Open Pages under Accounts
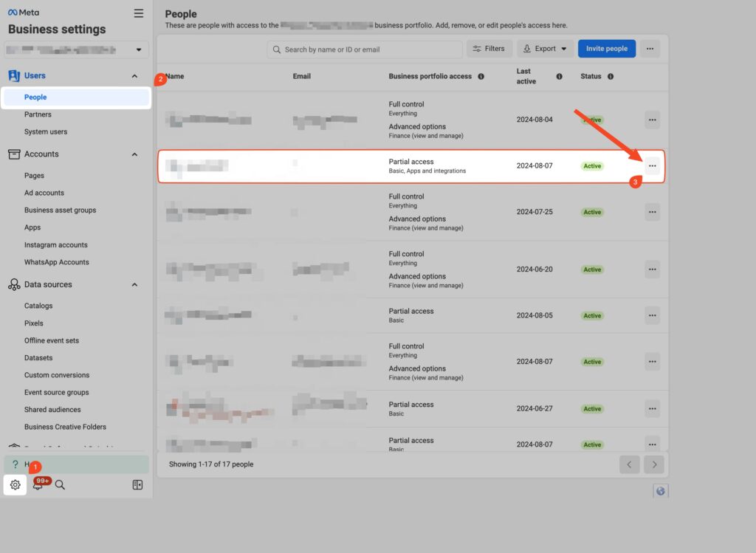Viewport: 756px width, 553px height. 34,176
